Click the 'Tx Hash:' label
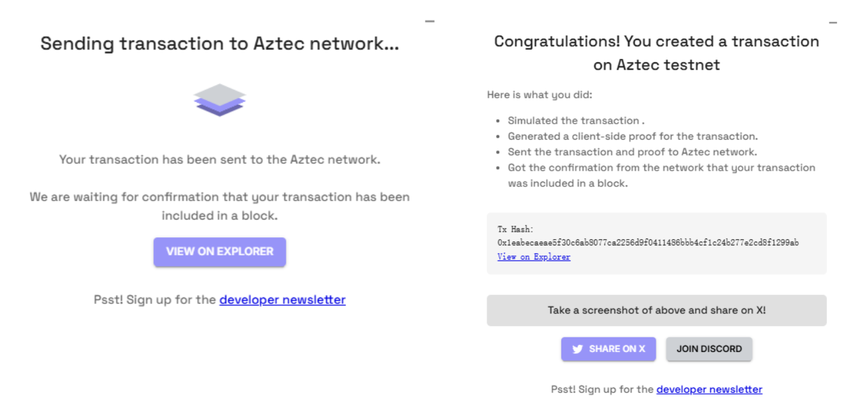Viewport: 868px width, 411px height. coord(515,229)
